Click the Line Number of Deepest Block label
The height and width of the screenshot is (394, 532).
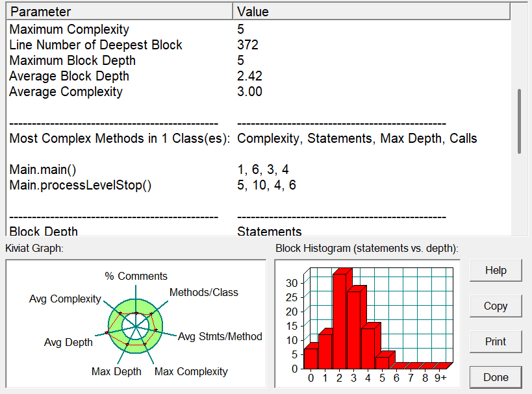[95, 45]
